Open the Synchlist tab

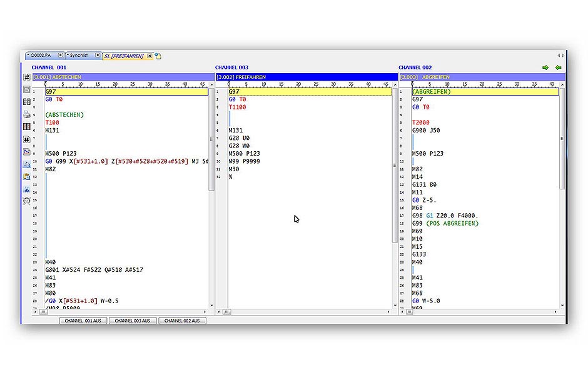coord(79,56)
